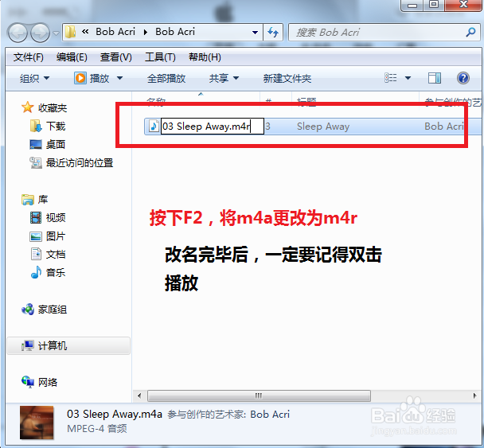Screen dimensions: 484x448
Task: Toggle the preview pane icon
Action: point(435,78)
